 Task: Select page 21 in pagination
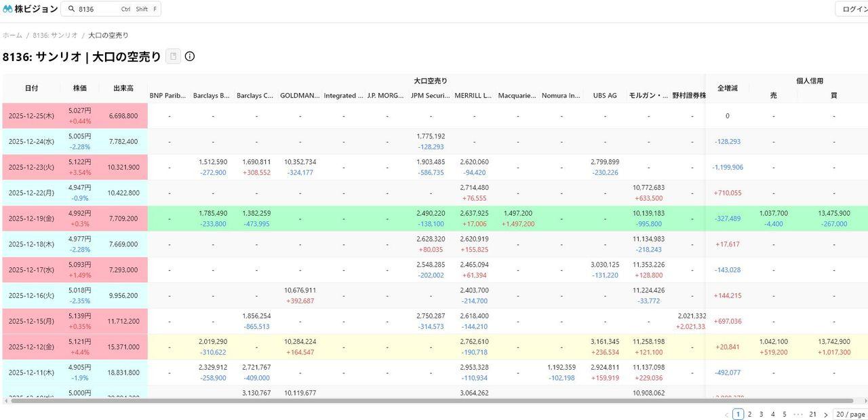click(812, 415)
